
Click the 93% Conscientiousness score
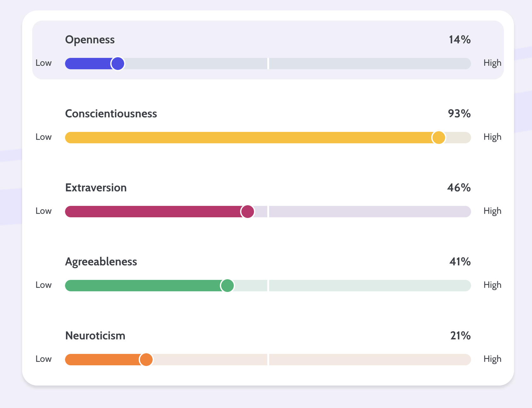(x=459, y=114)
